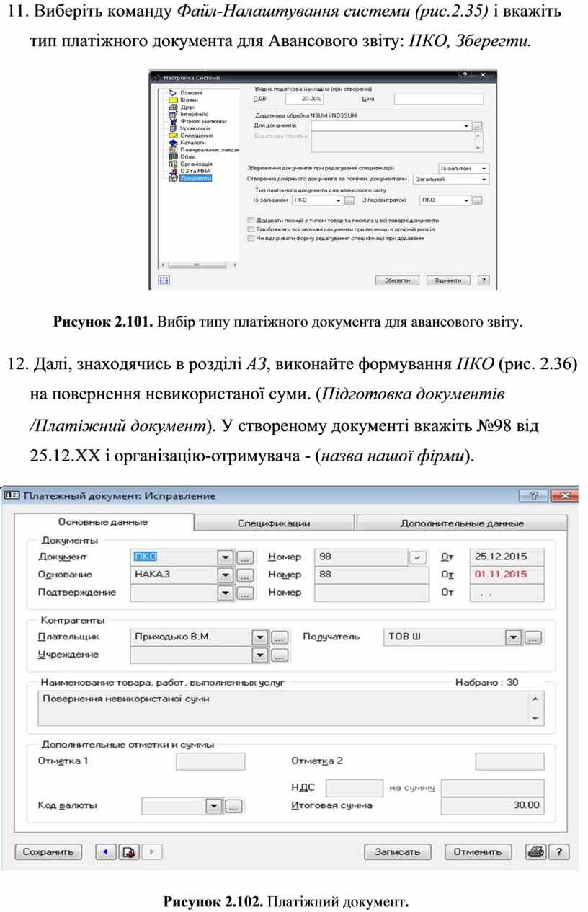Click Відмінити button in settings dialog
Viewport: 588px width, 912px height.
[448, 280]
